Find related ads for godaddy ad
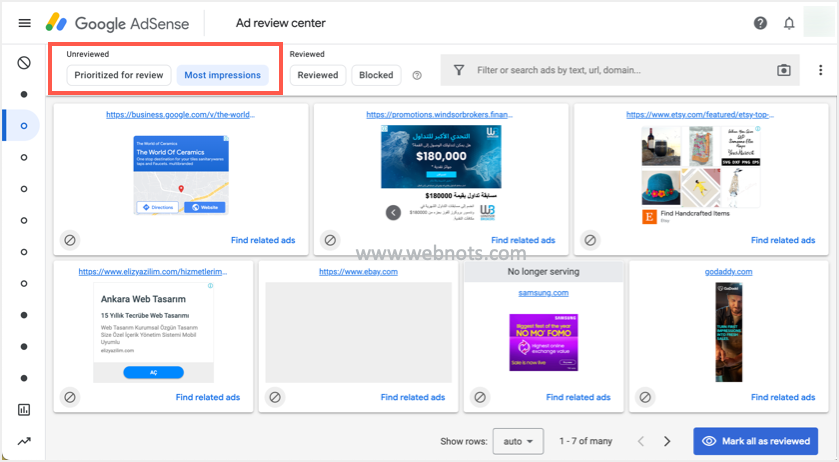Image resolution: width=839 pixels, height=462 pixels. (x=783, y=397)
